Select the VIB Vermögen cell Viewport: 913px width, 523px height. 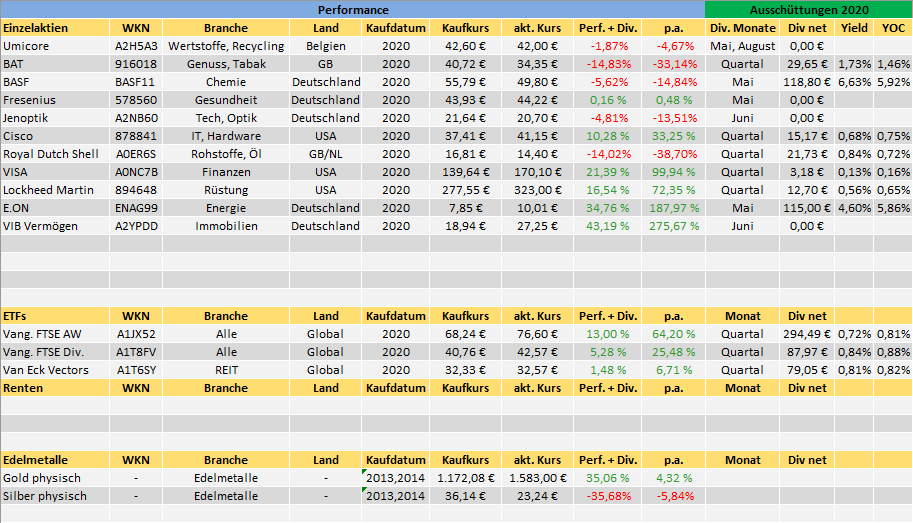(x=55, y=227)
